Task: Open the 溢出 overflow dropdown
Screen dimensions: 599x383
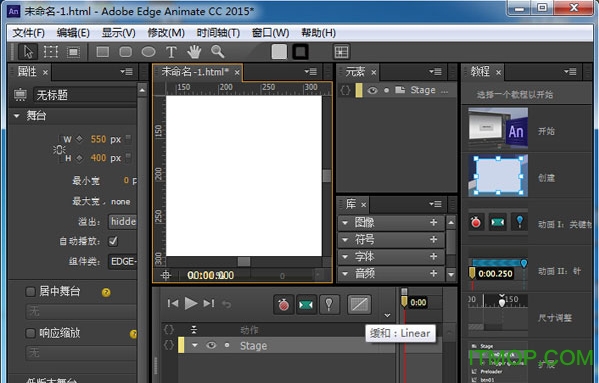Action: [x=123, y=221]
